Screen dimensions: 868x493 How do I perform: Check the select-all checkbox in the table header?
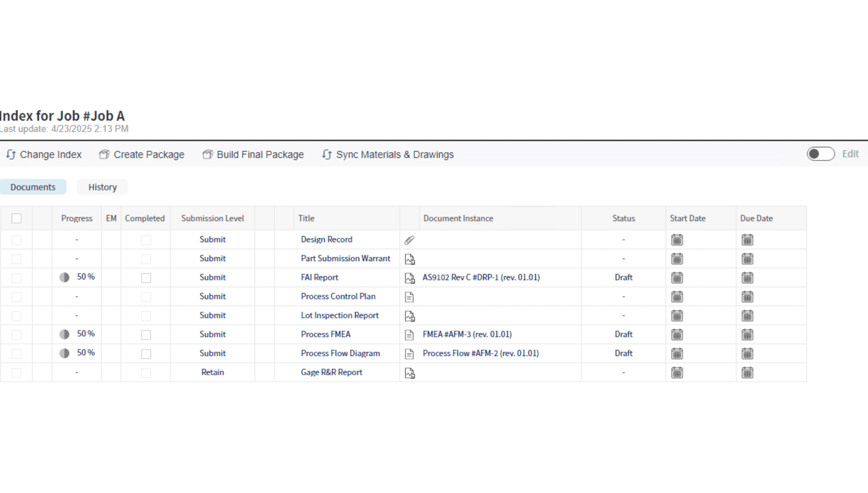click(16, 218)
